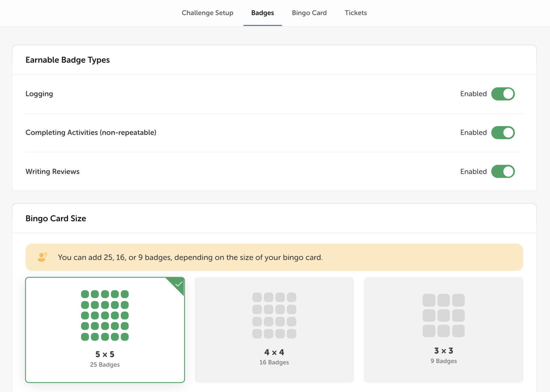Click the gray 4 x 4 grid icon
The height and width of the screenshot is (392, 550).
tap(274, 315)
